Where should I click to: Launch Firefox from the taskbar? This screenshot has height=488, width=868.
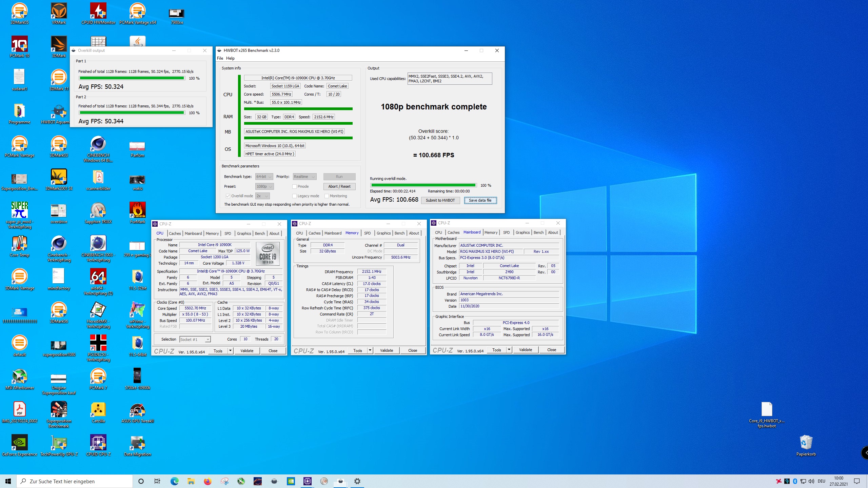pyautogui.click(x=208, y=481)
